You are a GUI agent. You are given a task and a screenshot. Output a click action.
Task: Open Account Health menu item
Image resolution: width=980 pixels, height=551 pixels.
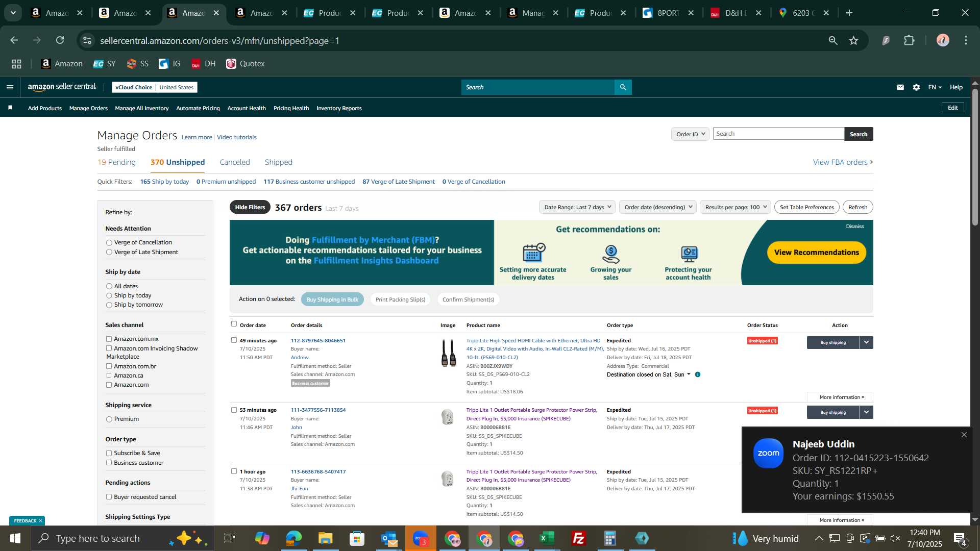pyautogui.click(x=247, y=108)
